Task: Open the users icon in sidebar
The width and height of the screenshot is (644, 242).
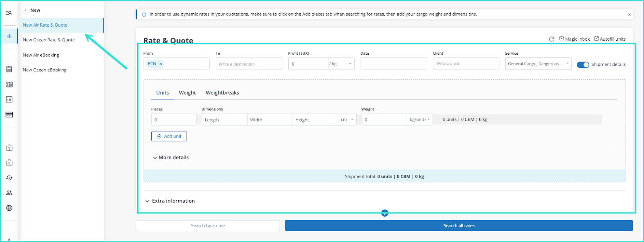Action: click(x=9, y=193)
